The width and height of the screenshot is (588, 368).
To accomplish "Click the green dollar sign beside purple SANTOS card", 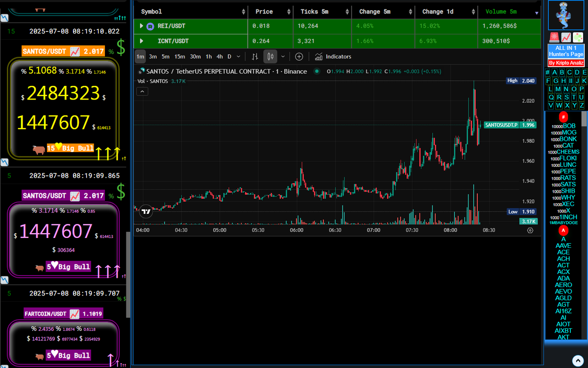I will point(121,191).
